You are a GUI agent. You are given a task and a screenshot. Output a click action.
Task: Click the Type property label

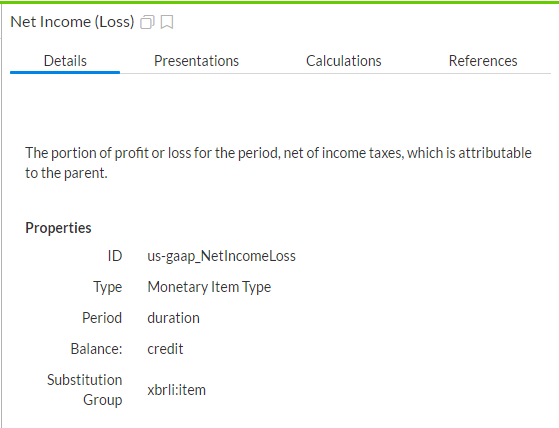tap(108, 287)
